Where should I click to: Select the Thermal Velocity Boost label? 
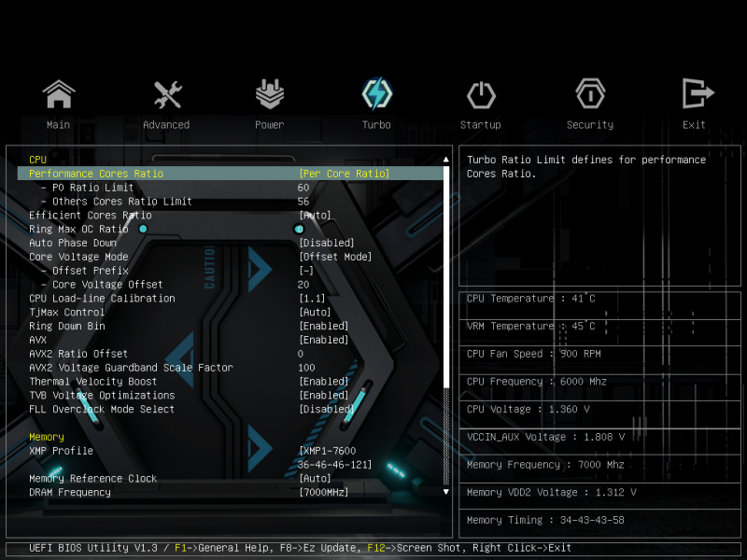tap(92, 382)
